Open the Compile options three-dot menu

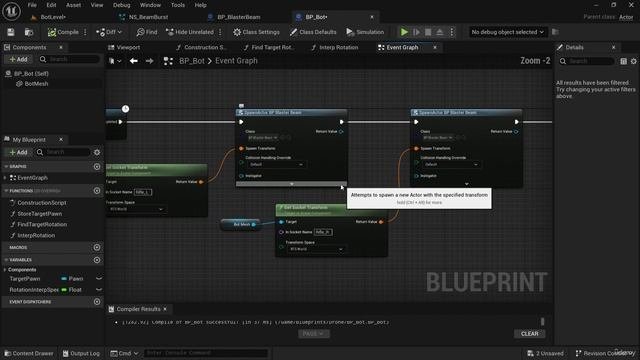pos(85,32)
